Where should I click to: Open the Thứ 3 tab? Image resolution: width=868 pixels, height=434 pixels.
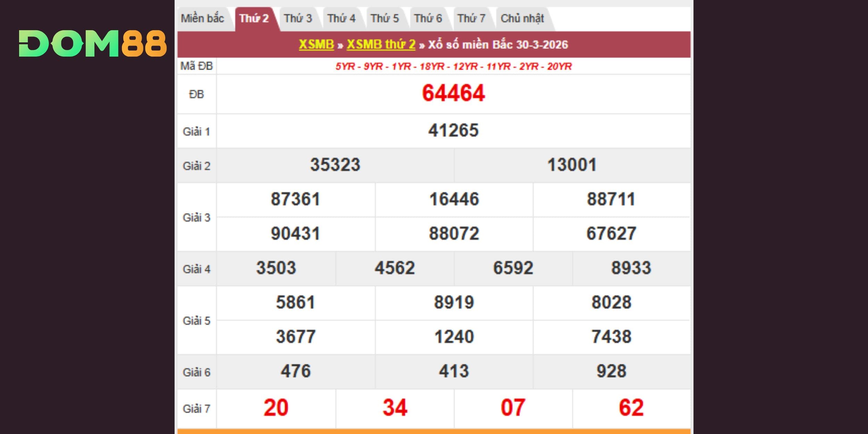pos(298,18)
